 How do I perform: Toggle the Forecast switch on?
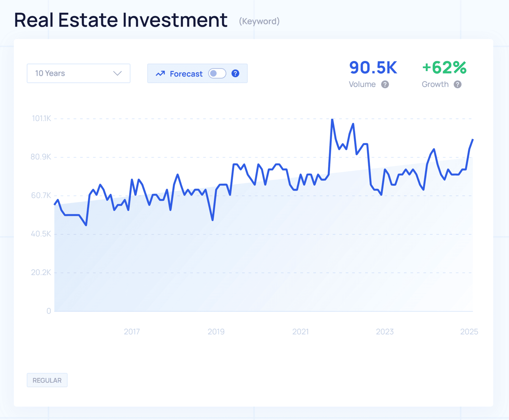point(217,73)
